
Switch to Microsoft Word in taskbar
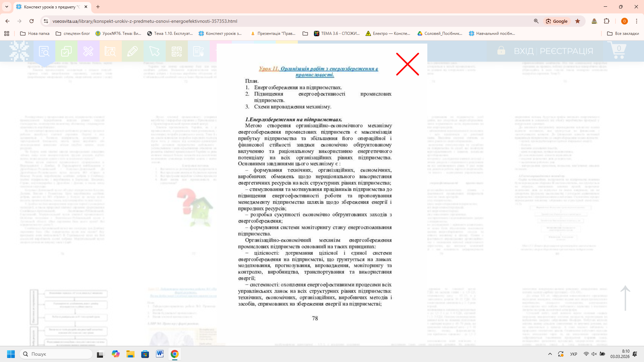(160, 354)
